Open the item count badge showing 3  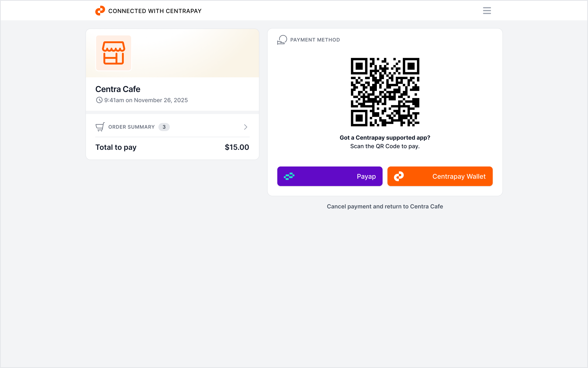click(164, 127)
